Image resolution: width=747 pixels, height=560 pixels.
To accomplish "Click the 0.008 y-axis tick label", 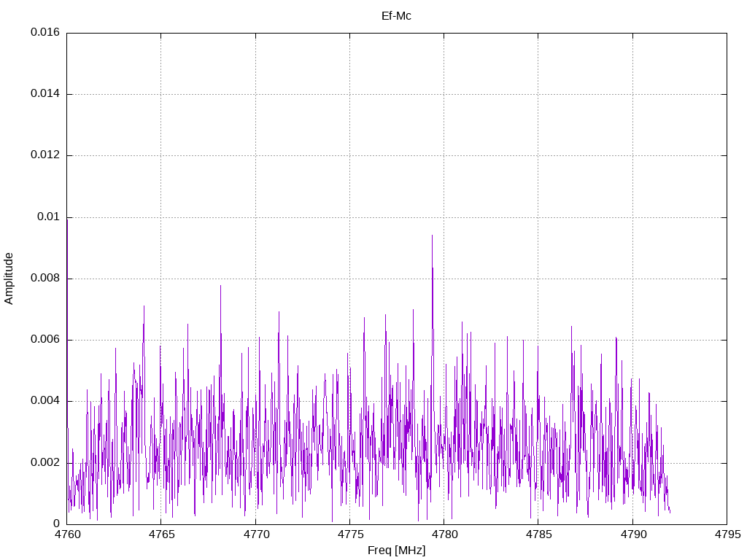I will click(x=44, y=279).
